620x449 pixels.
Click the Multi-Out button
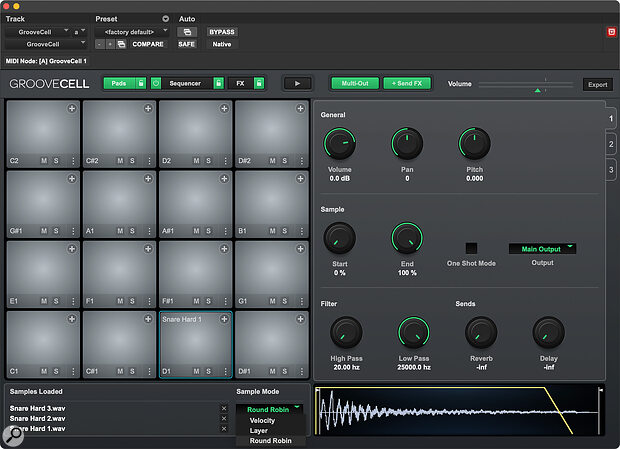[354, 85]
